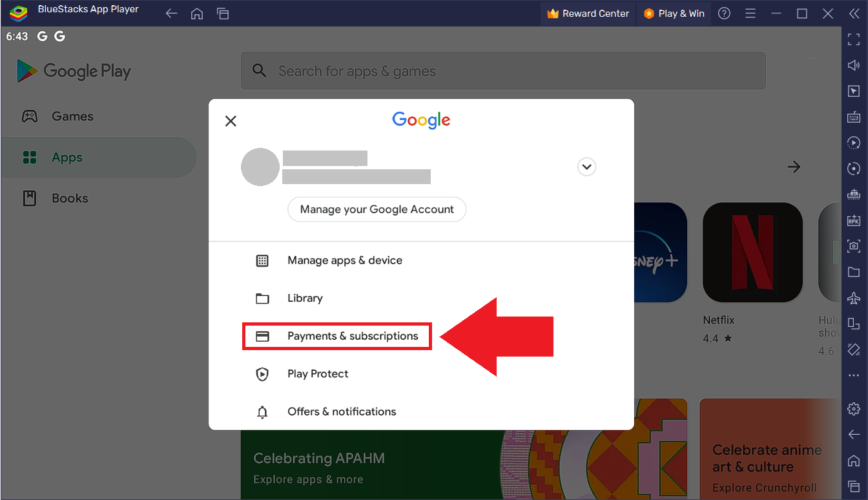Click the Netflix app title text
The width and height of the screenshot is (868, 500).
[x=719, y=320]
